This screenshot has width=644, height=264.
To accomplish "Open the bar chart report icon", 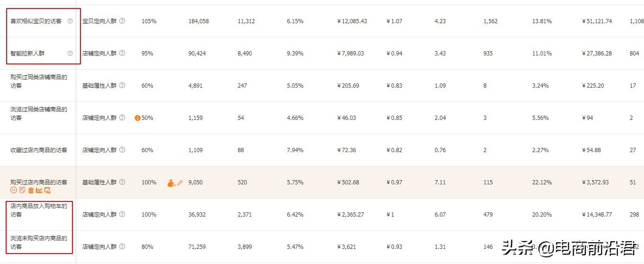I will tap(47, 190).
